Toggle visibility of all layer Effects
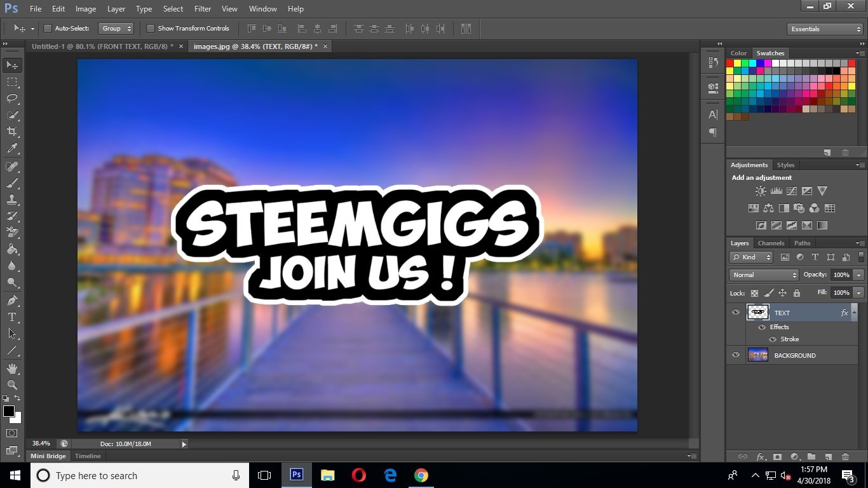The image size is (868, 488). pyautogui.click(x=762, y=327)
